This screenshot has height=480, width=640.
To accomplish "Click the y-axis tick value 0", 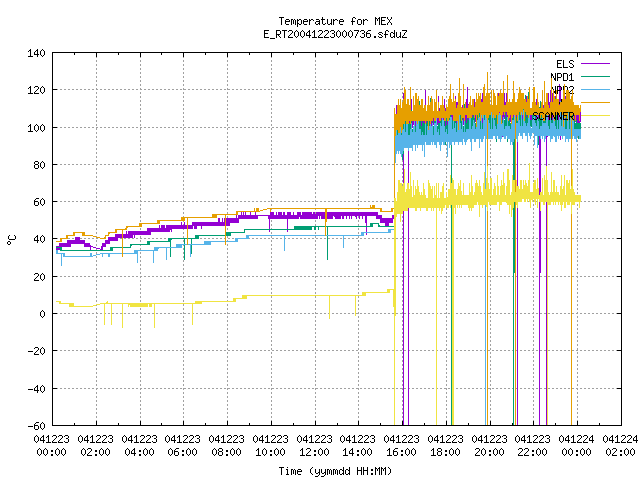I will tap(42, 314).
